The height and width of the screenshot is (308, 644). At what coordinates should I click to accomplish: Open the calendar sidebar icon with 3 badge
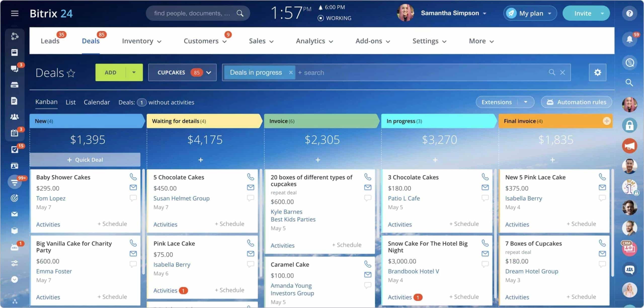(15, 133)
